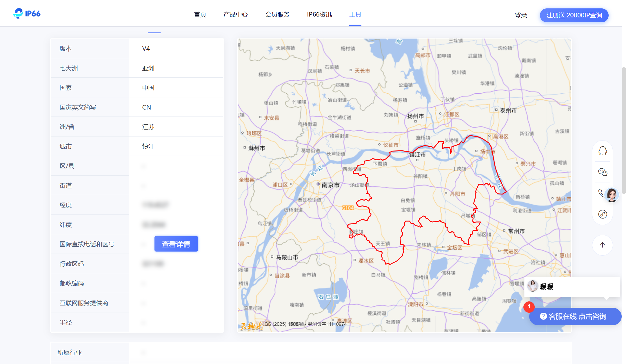Viewport: 626px width, 364px height.
Task: Click the red notification badge
Action: (529, 306)
